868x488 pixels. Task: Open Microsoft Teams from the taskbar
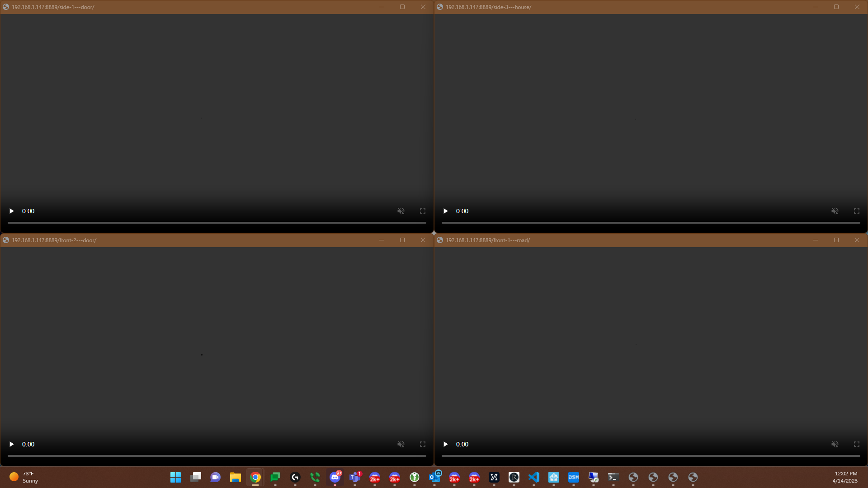[355, 478]
